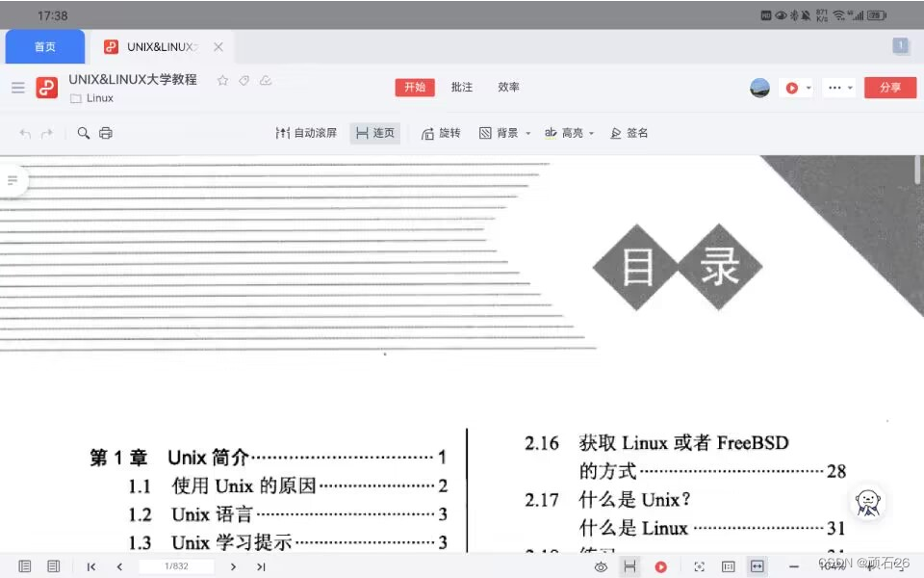924x578 pixels.
Task: Open the 效率 ribbon tab
Action: coord(508,88)
